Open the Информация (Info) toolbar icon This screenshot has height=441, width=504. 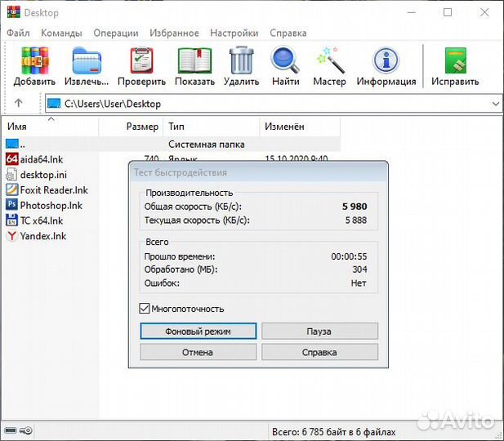pos(386,62)
